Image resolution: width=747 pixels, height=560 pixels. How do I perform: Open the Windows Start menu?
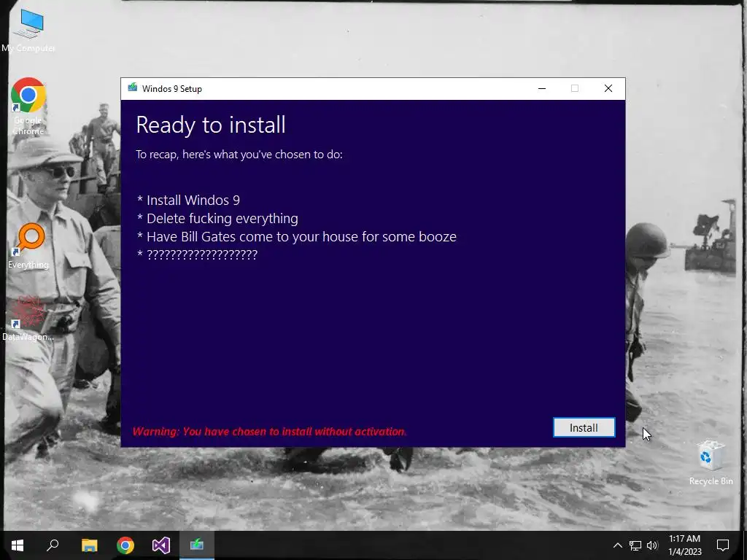click(18, 545)
